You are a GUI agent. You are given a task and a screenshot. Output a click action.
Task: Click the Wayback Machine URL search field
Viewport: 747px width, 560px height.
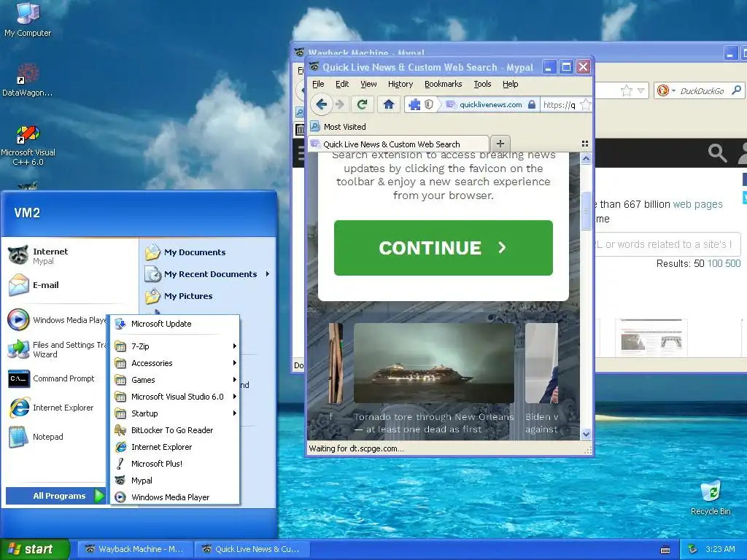(667, 244)
